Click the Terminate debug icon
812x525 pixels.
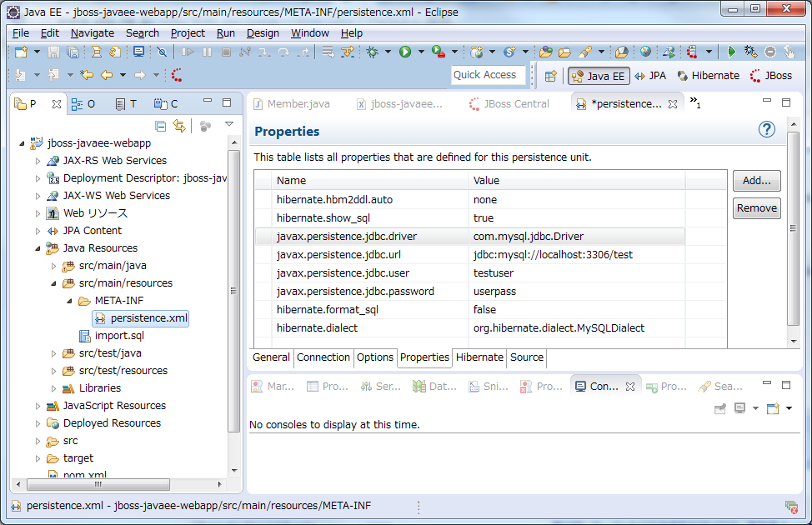tap(226, 52)
